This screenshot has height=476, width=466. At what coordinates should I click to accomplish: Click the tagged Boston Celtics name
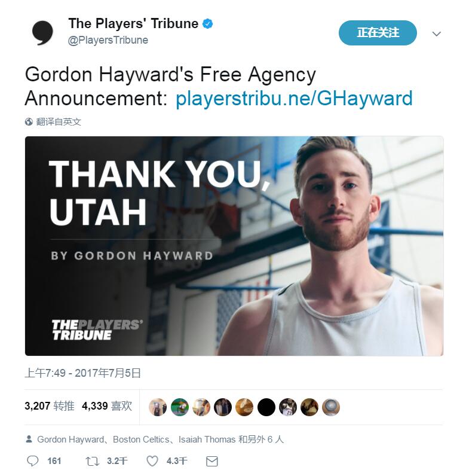(141, 440)
